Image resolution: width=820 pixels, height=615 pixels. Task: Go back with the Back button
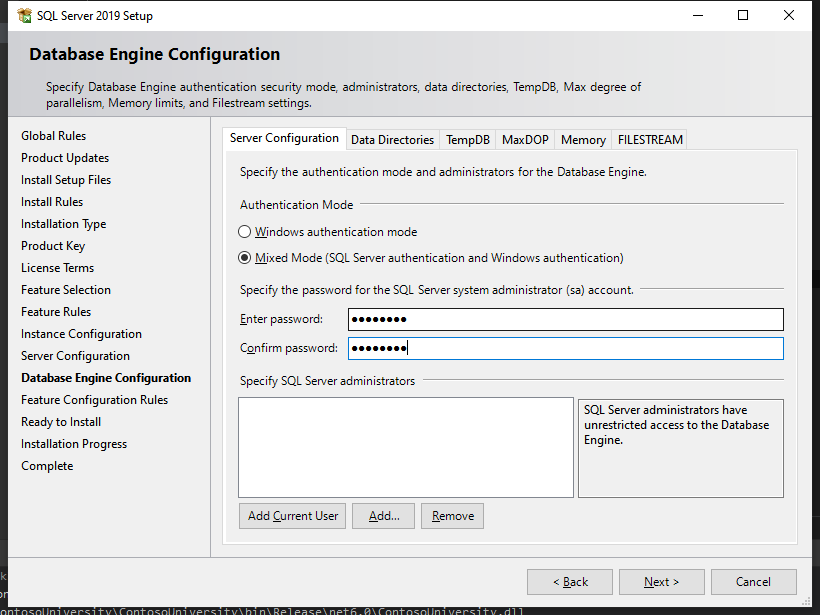pyautogui.click(x=570, y=582)
